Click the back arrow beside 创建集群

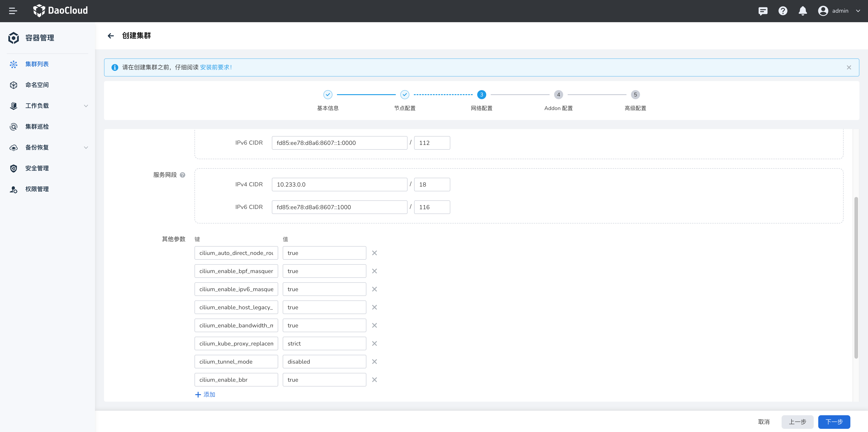click(111, 36)
